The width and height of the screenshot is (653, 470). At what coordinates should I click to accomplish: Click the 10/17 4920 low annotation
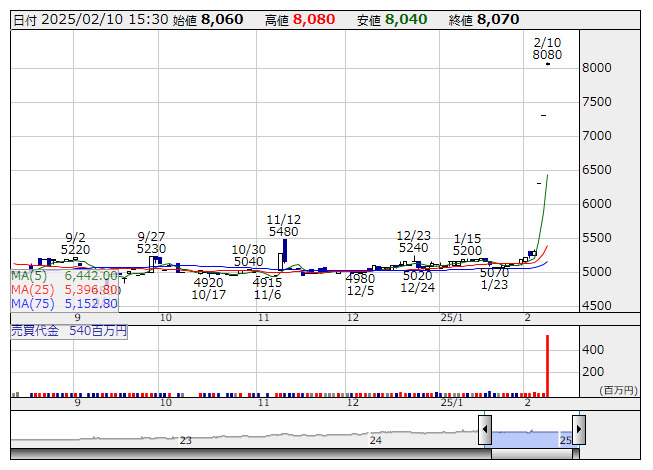(x=209, y=289)
